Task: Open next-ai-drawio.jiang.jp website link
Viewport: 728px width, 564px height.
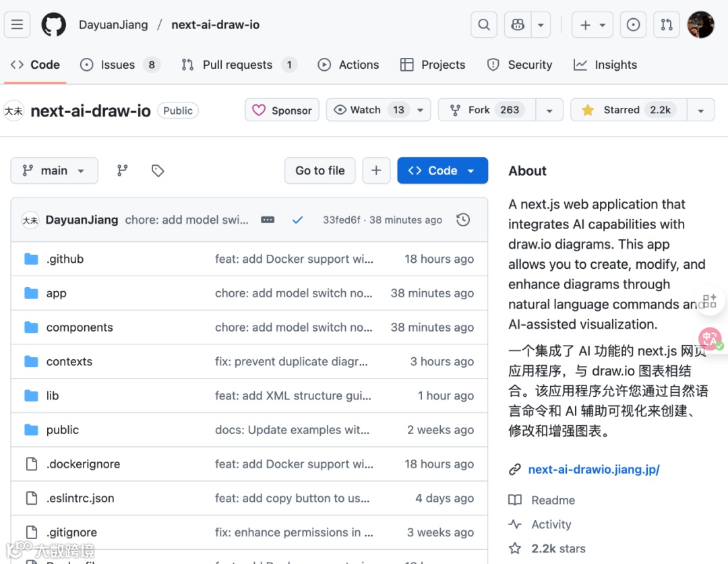Action: click(594, 469)
